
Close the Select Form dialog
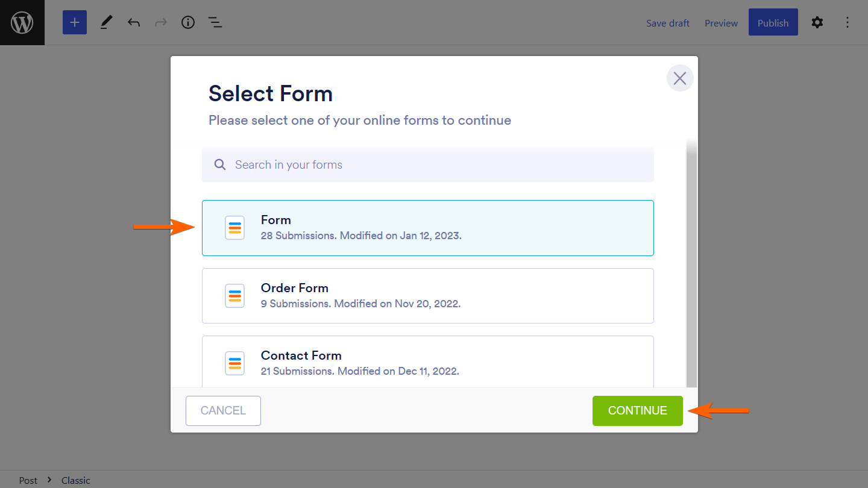pyautogui.click(x=680, y=78)
